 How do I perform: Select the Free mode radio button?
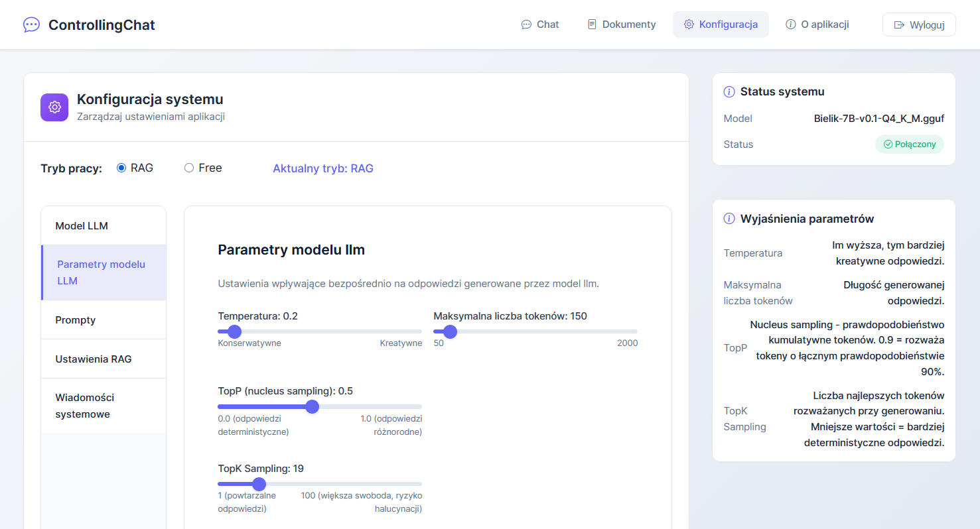click(x=189, y=168)
